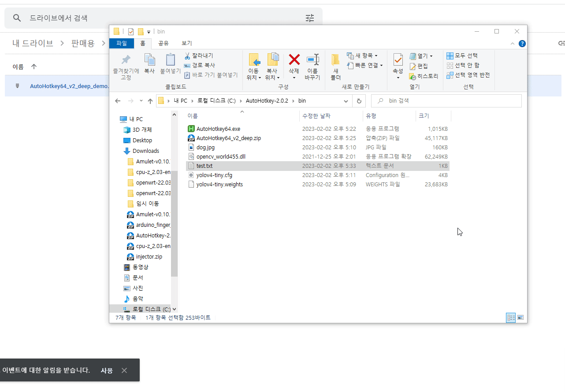Open the Open (열기) dropdown in ribbon

421,56
